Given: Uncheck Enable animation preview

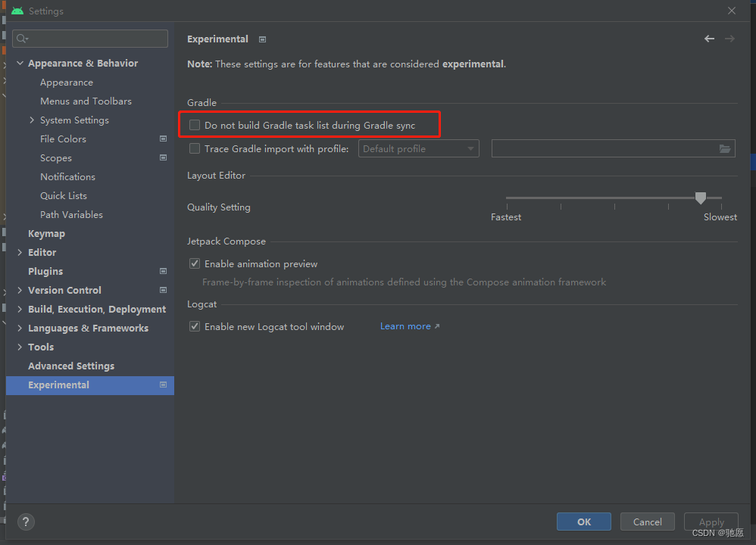Looking at the screenshot, I should (195, 263).
